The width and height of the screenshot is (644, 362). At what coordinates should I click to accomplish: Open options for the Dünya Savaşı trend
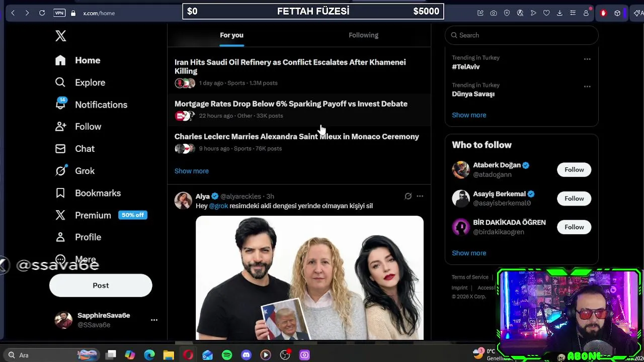(x=587, y=86)
